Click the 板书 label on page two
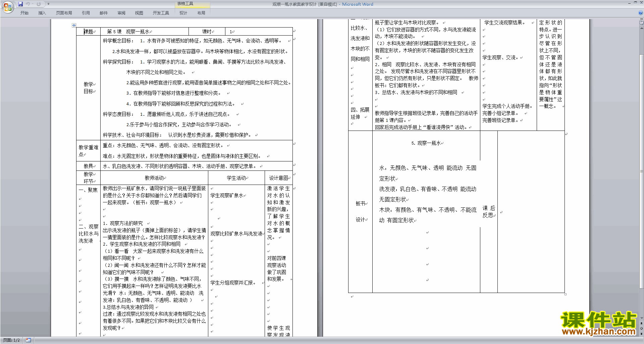 point(361,203)
